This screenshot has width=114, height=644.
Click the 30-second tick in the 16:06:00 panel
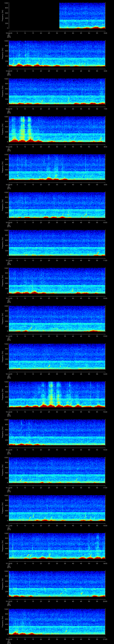[x=57, y=109]
